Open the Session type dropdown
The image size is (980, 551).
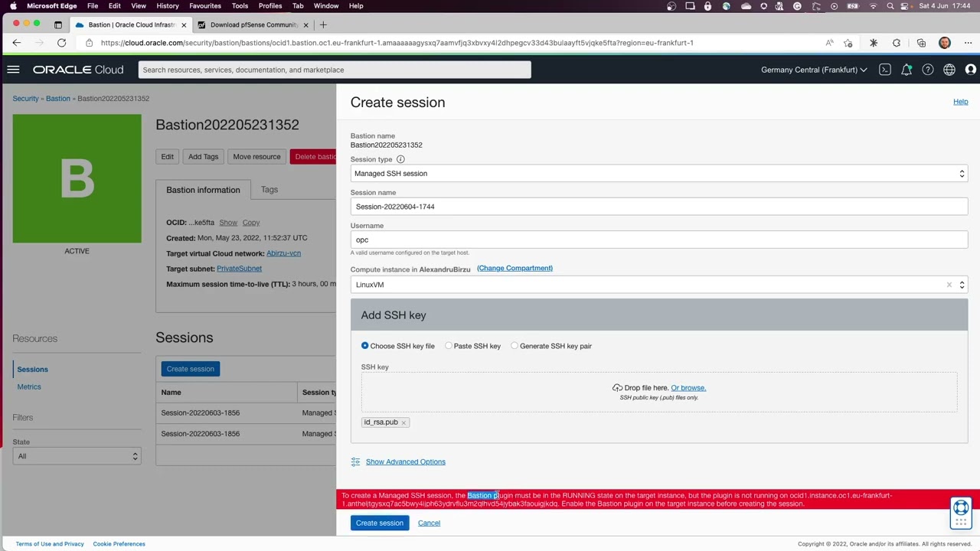(659, 174)
